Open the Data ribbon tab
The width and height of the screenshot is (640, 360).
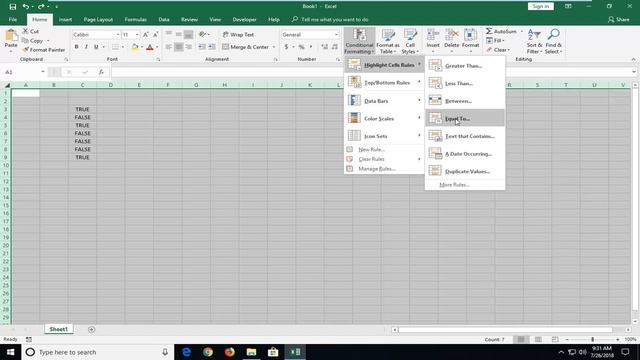coord(164,20)
